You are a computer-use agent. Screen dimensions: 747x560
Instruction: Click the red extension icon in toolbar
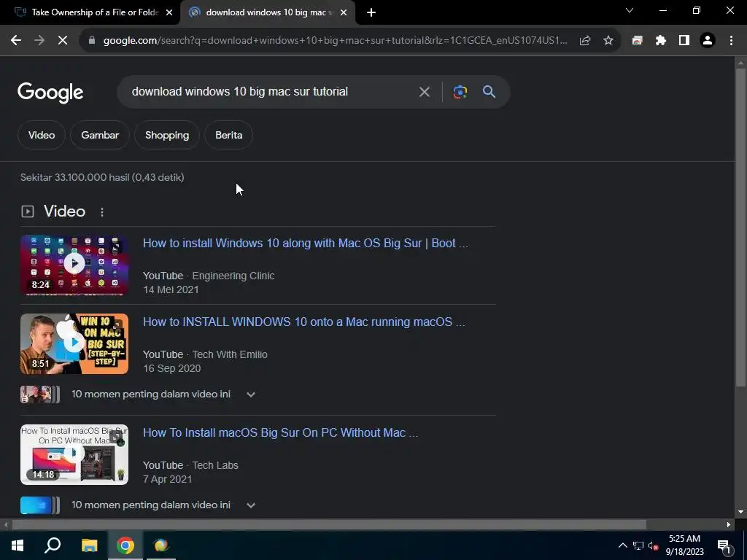click(x=637, y=41)
